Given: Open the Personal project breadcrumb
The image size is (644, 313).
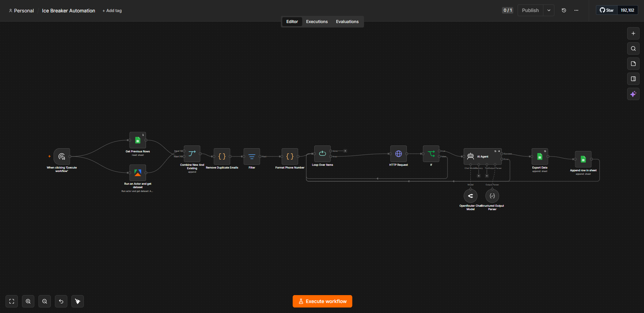Looking at the screenshot, I should pos(21,11).
